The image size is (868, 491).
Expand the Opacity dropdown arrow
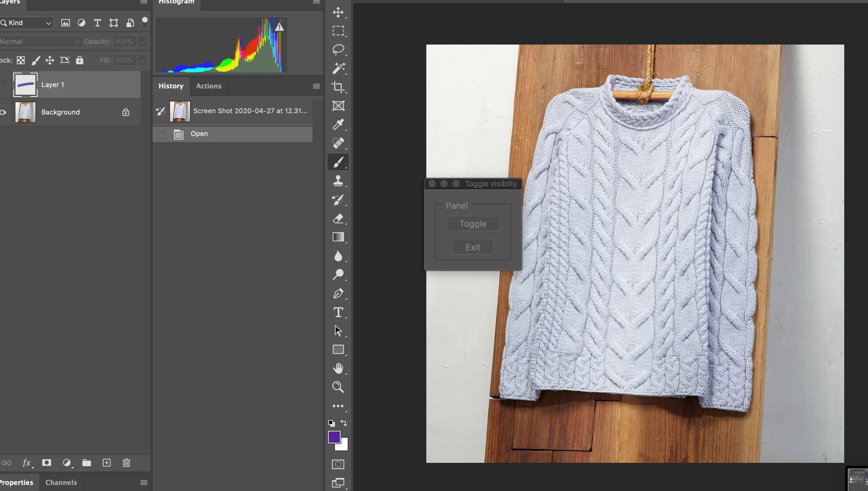[142, 42]
